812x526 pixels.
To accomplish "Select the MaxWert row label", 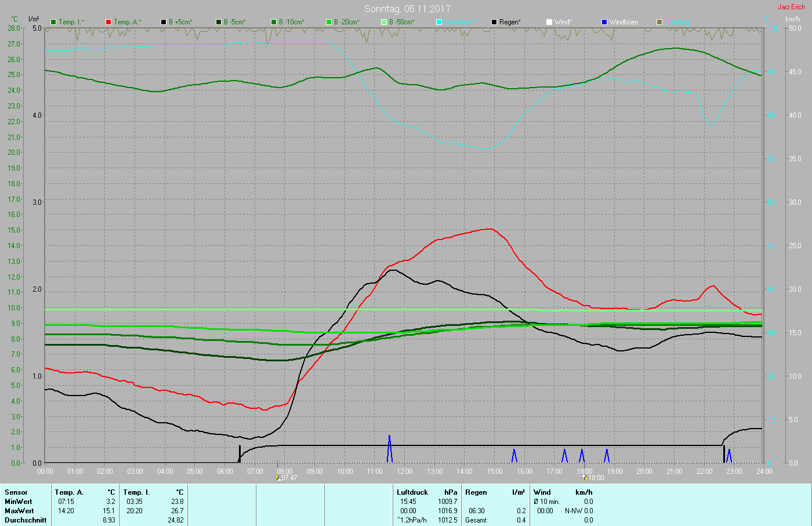I will click(19, 511).
